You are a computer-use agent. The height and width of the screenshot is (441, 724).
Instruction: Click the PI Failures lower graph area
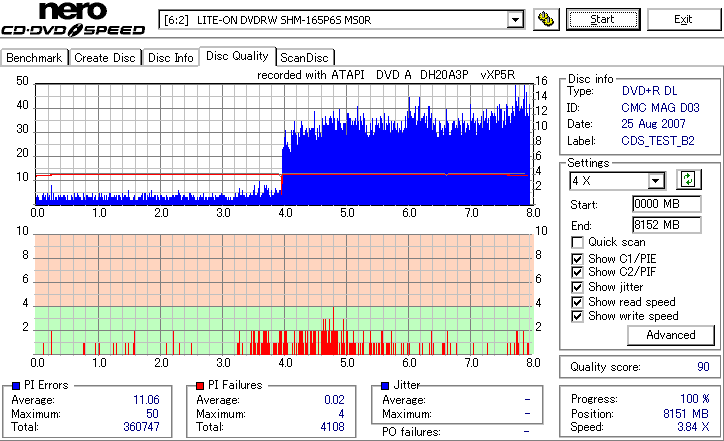[284, 294]
